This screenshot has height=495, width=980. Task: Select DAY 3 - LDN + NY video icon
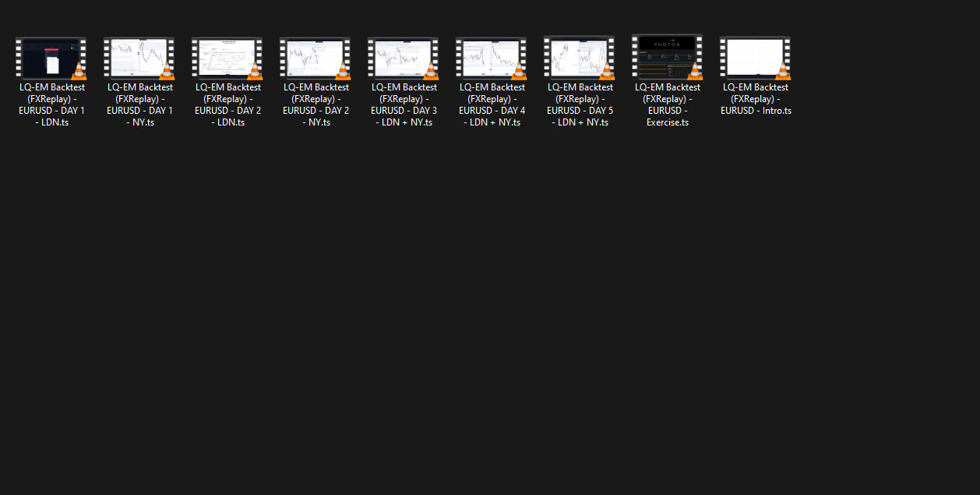[x=403, y=58]
